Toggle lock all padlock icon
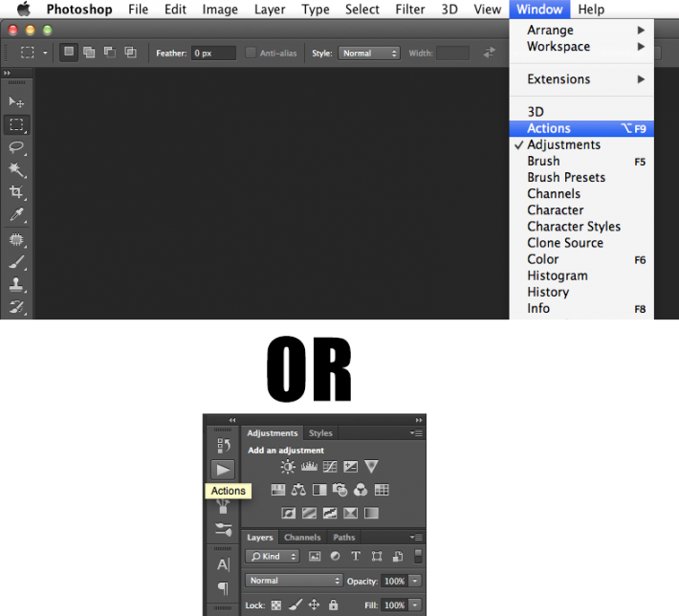Viewport: 679px width, 616px height. [333, 605]
